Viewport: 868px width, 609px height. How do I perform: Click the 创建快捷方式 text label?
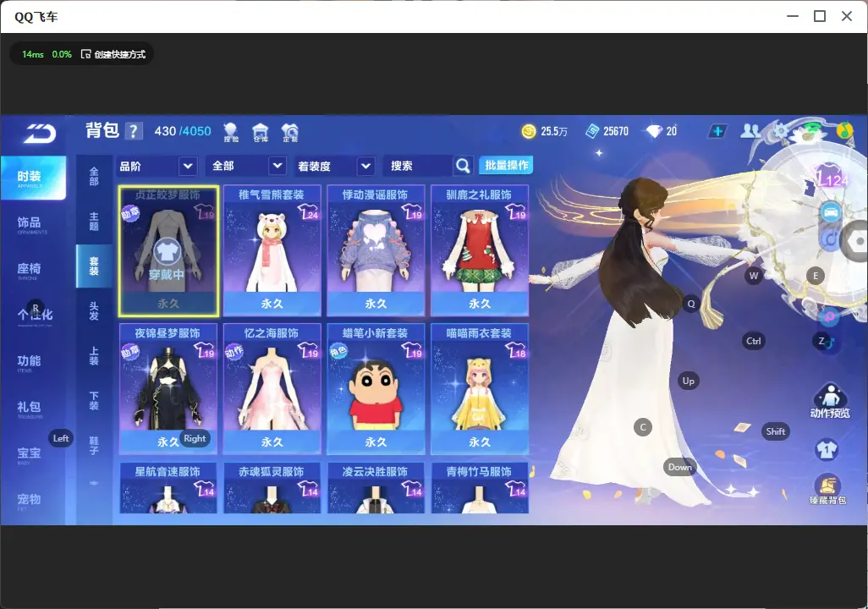(119, 54)
